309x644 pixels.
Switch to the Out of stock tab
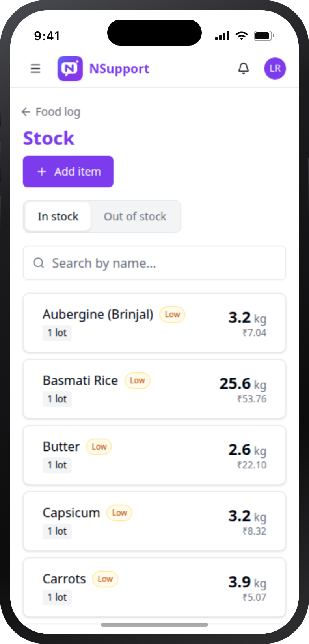[135, 217]
